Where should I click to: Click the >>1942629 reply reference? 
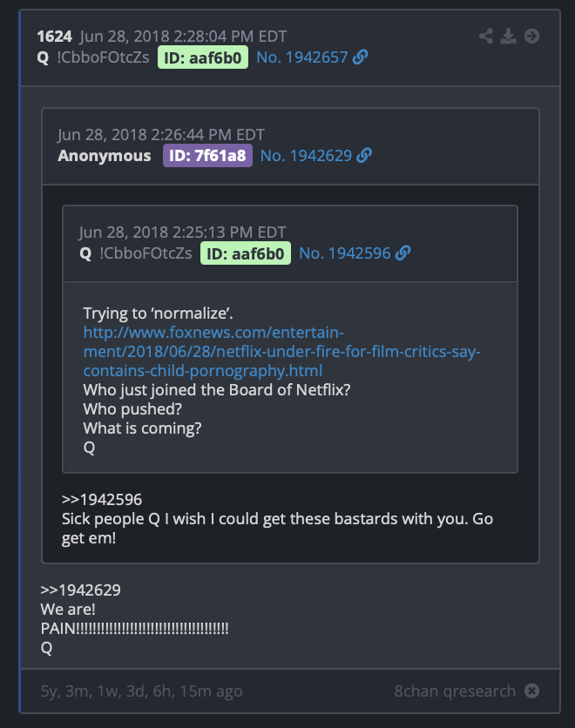tap(80, 590)
